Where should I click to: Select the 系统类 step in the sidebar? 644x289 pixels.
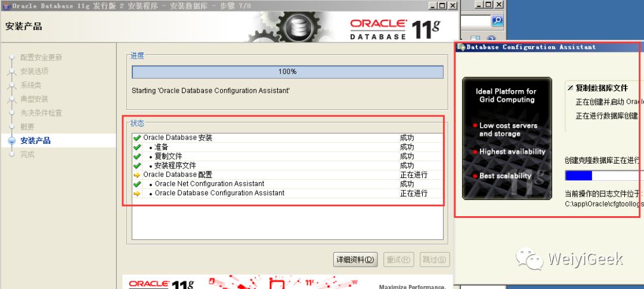pyautogui.click(x=31, y=85)
